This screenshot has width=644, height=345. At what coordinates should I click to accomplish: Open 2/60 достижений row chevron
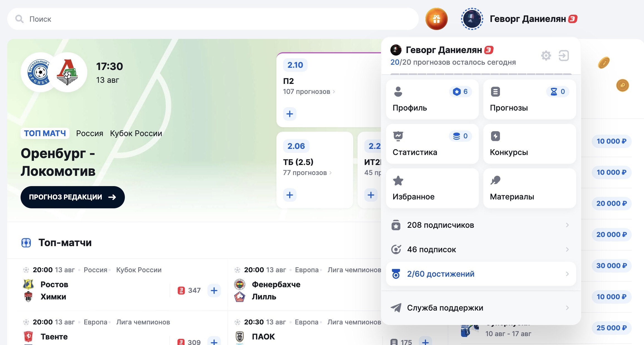[x=567, y=274]
